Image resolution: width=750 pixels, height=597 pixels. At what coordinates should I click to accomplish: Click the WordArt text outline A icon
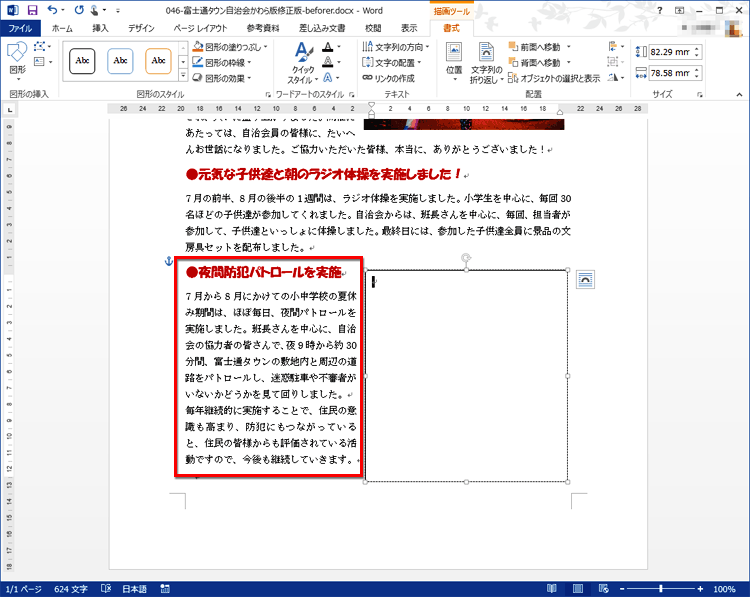click(x=328, y=62)
